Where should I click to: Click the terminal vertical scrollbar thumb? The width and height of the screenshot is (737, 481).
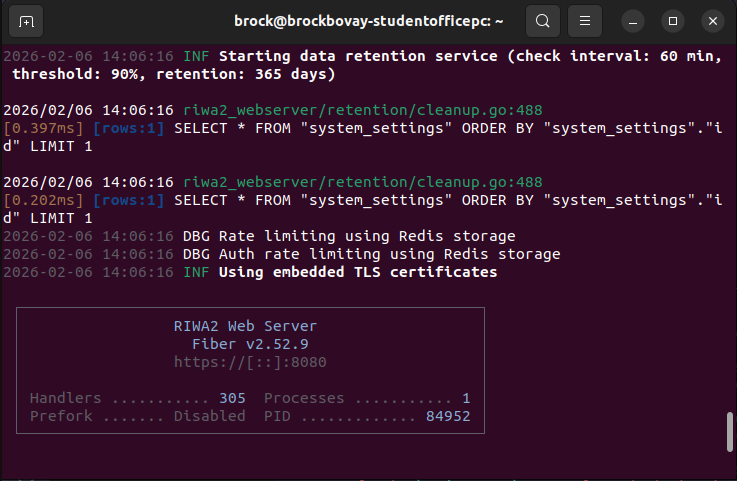pos(729,432)
